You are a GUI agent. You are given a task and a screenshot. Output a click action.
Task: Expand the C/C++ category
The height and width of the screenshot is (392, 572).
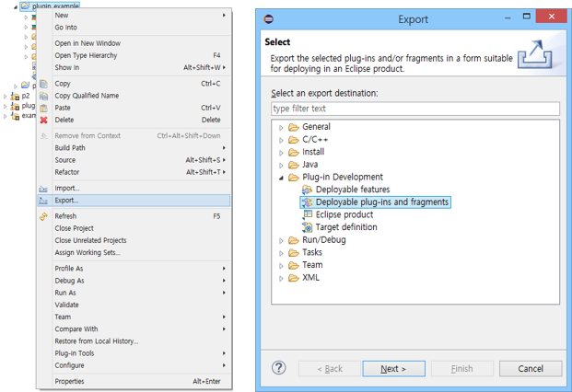tap(281, 140)
